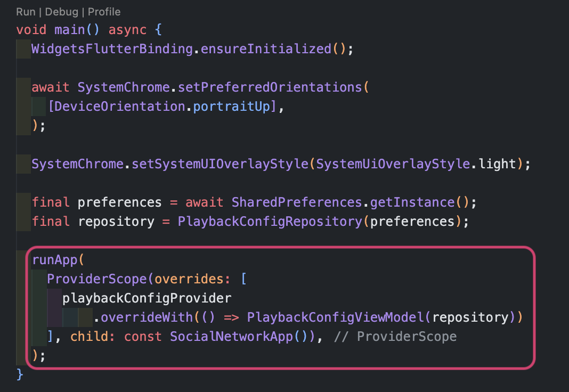Viewport: 569px width, 392px height.
Task: Click the portraitUp property
Action: (232, 107)
